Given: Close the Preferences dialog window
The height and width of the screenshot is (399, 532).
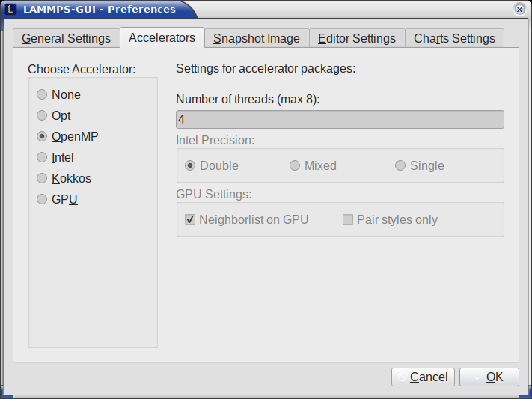Looking at the screenshot, I should pyautogui.click(x=519, y=10).
